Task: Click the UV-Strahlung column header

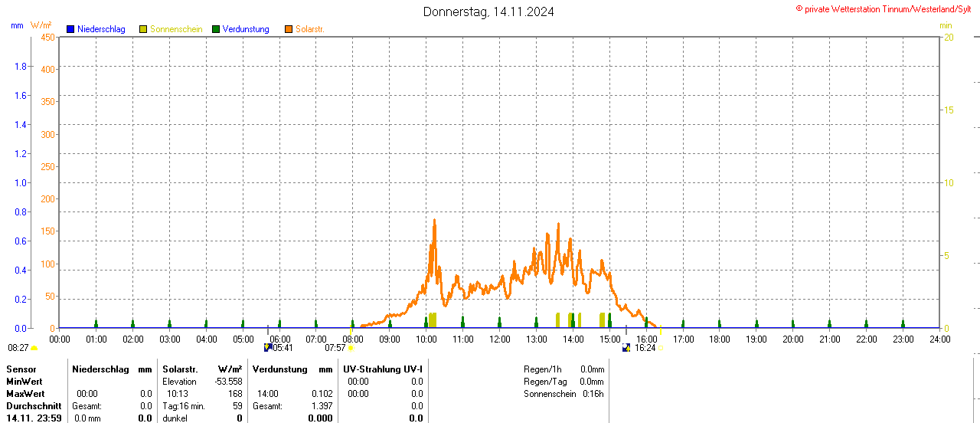Action: point(383,369)
